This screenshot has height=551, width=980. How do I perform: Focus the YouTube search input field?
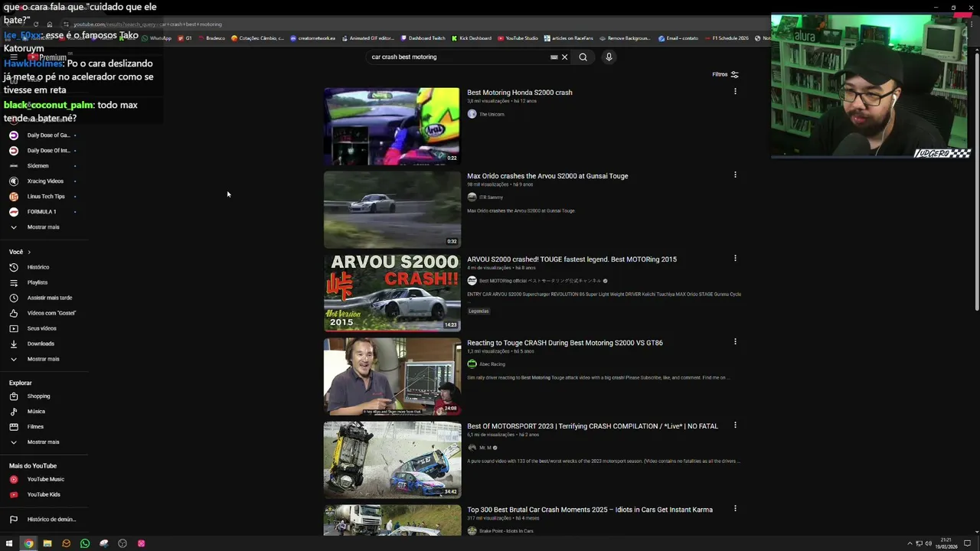point(458,57)
